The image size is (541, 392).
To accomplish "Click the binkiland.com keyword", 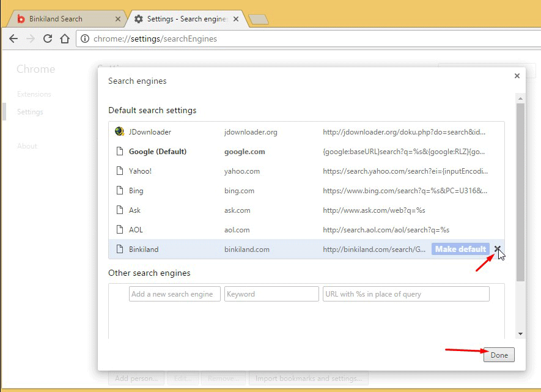I will pos(247,250).
